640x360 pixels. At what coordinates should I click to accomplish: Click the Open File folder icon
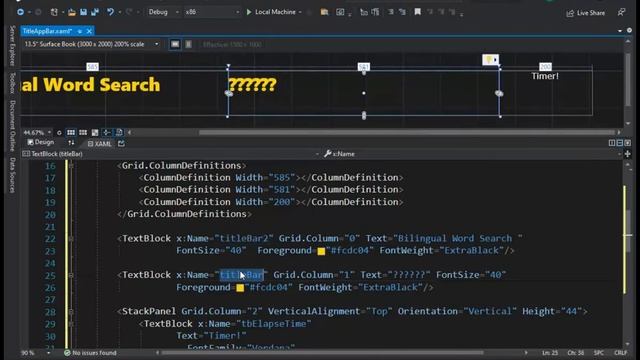click(x=72, y=12)
